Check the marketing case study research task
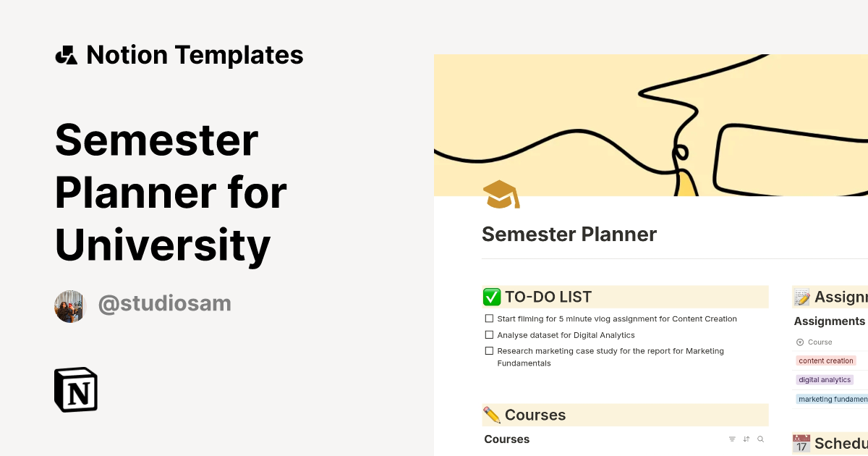 pyautogui.click(x=489, y=351)
